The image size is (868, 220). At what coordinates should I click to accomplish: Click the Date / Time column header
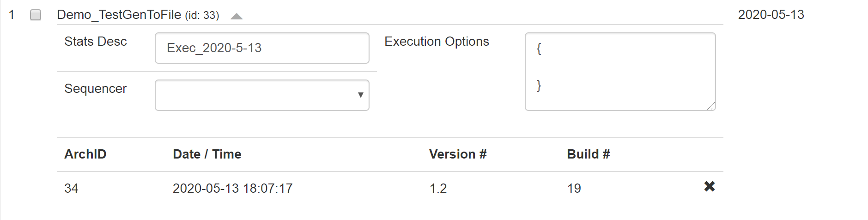(x=207, y=154)
